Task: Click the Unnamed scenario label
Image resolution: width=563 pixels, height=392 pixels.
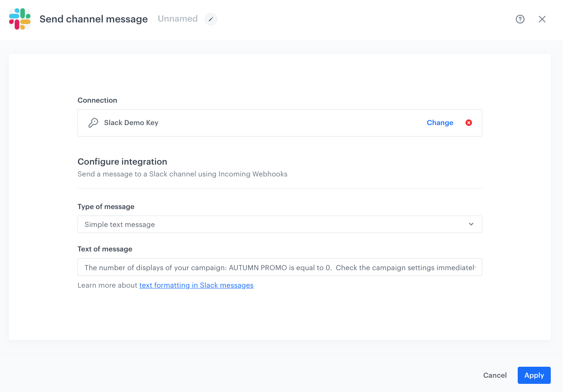Action: pyautogui.click(x=177, y=19)
